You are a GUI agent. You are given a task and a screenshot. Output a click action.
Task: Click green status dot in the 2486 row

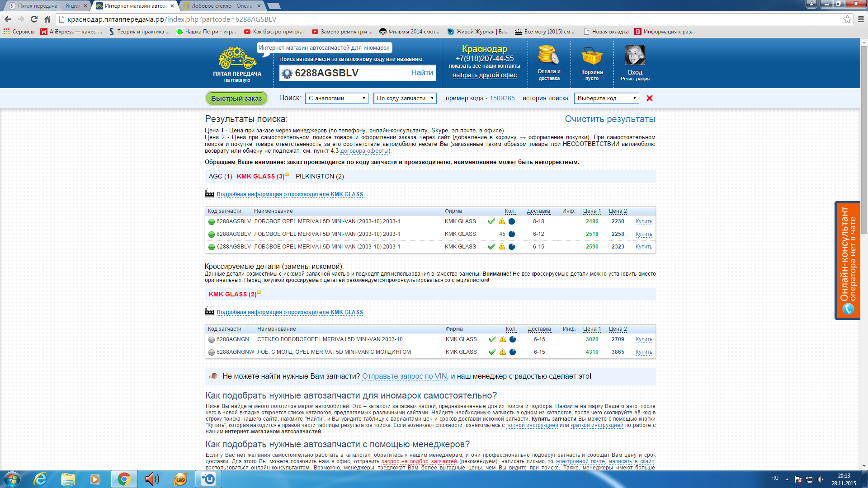click(x=211, y=222)
